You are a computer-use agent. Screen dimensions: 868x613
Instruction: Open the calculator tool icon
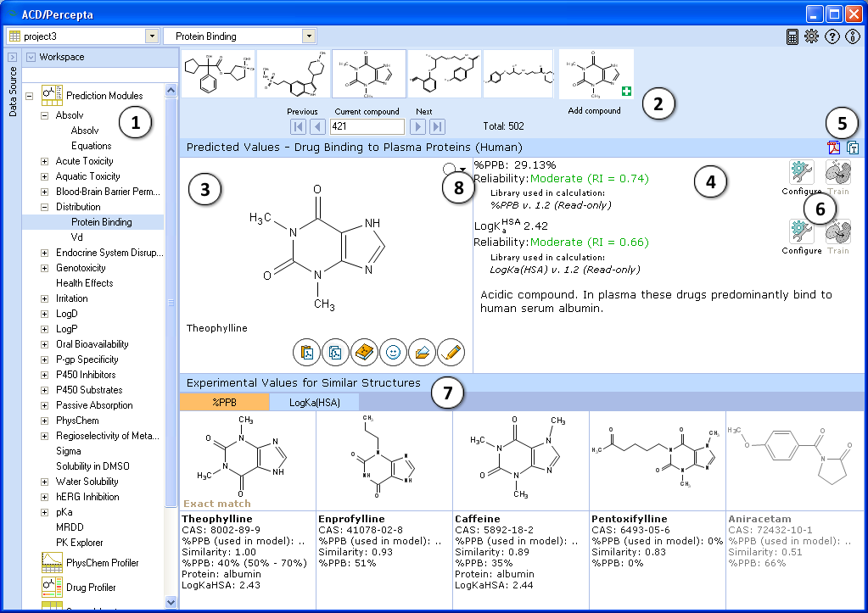(x=792, y=36)
